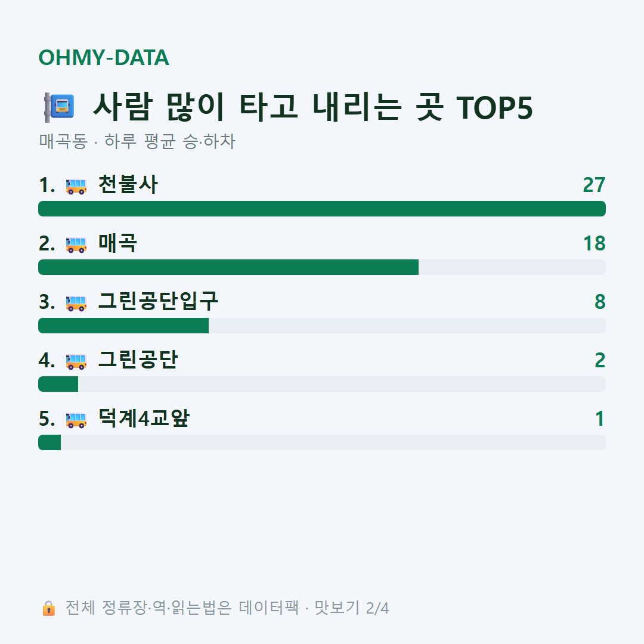644x644 pixels.
Task: Click the bus icon beside 그린공단 rank 4
Action: (76, 361)
